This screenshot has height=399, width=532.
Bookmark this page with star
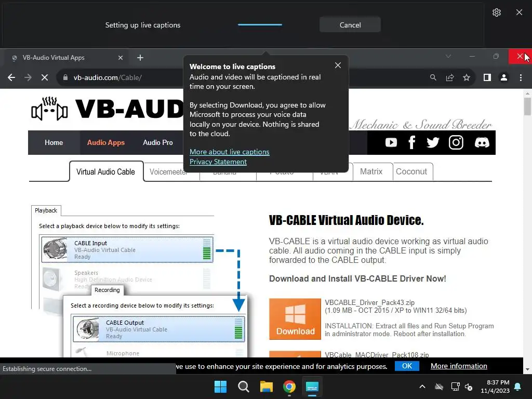coord(467,77)
